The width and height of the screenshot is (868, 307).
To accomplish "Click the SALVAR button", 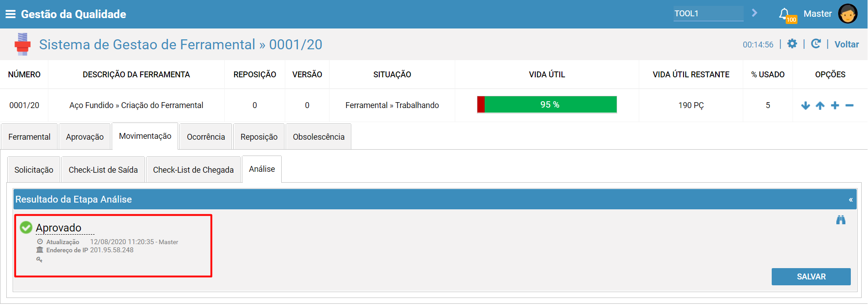I will pyautogui.click(x=811, y=277).
